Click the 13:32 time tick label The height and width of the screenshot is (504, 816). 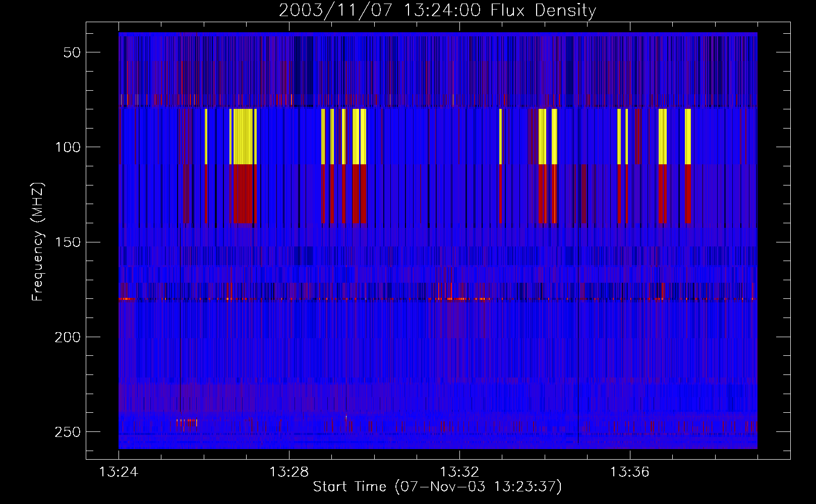[459, 472]
